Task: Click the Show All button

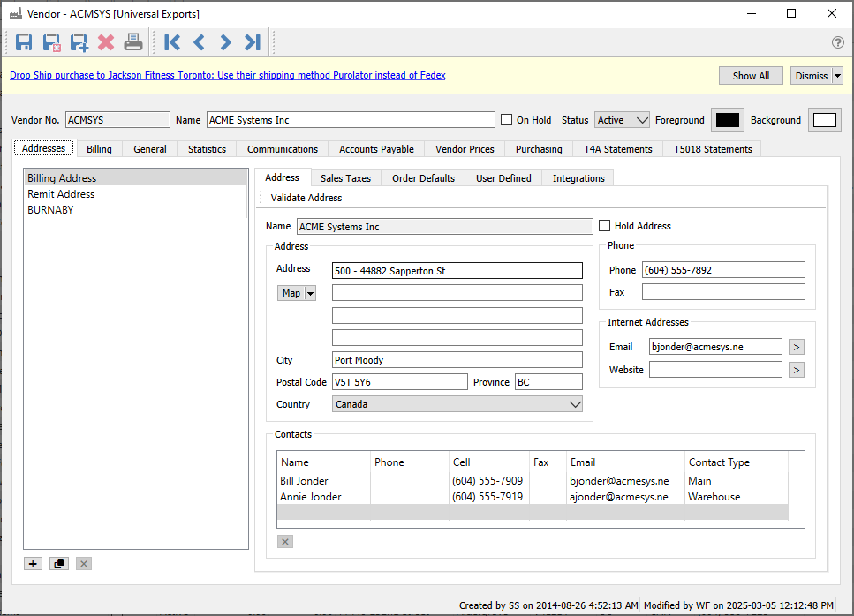Action: point(751,76)
